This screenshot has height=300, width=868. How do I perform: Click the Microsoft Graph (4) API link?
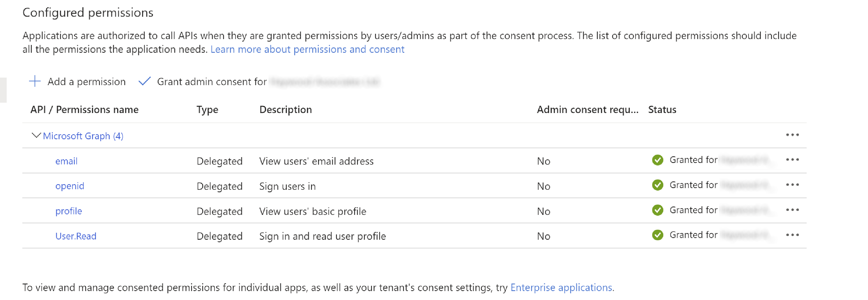(83, 136)
